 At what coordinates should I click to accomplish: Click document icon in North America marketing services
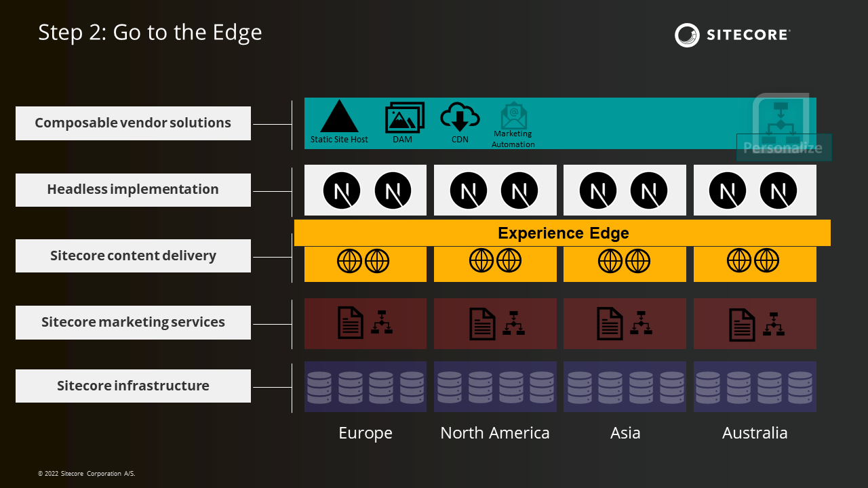[x=483, y=323]
